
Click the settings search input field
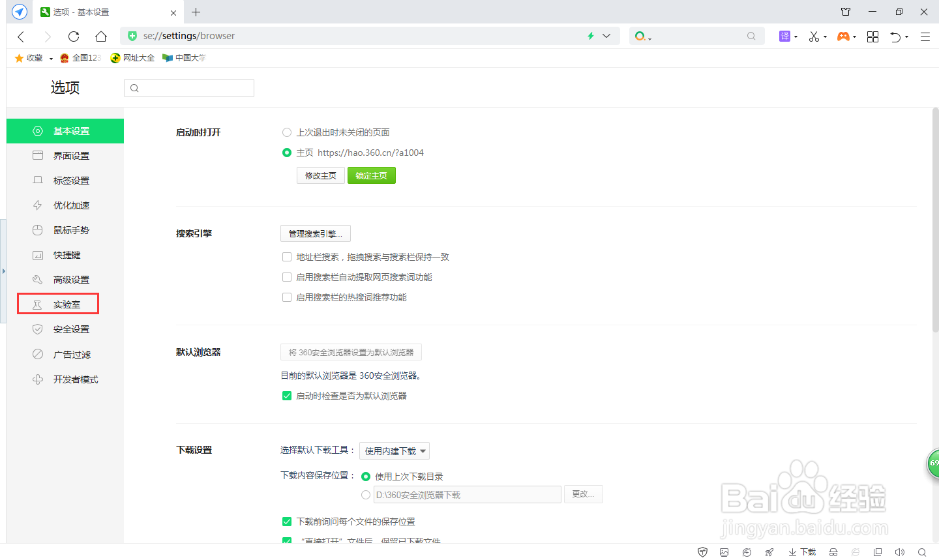tap(189, 88)
